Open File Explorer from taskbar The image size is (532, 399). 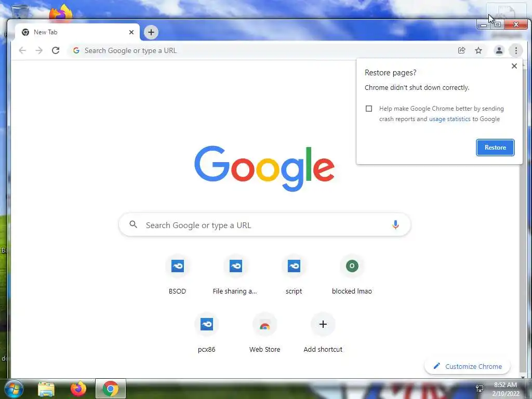coord(46,389)
